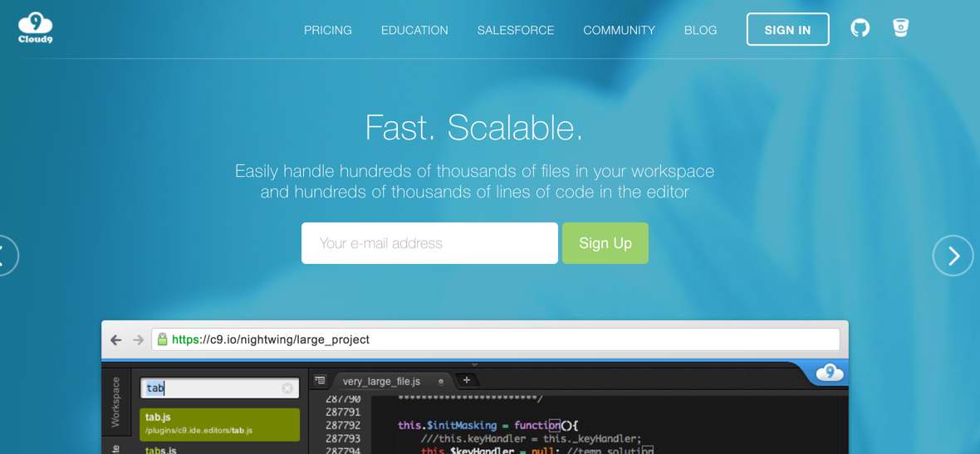980x454 pixels.
Task: Open the Education page
Action: coord(414,30)
